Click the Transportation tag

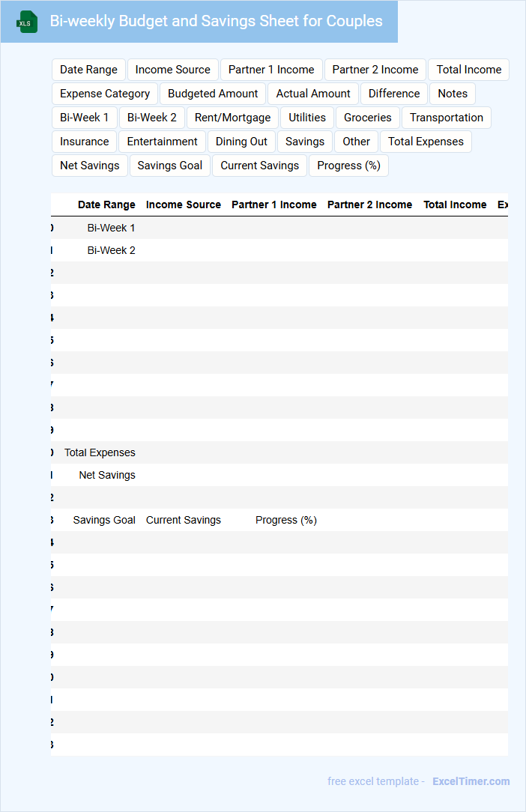click(x=446, y=118)
